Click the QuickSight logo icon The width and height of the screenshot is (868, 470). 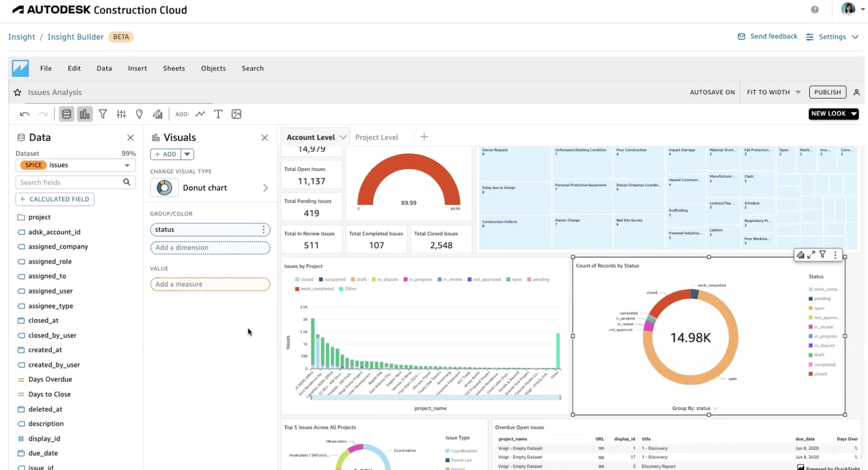pyautogui.click(x=20, y=68)
